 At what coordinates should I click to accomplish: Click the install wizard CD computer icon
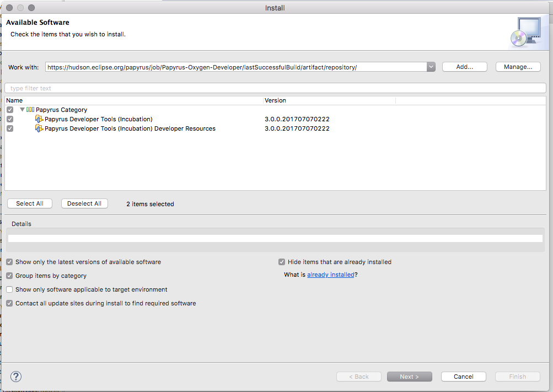point(526,32)
